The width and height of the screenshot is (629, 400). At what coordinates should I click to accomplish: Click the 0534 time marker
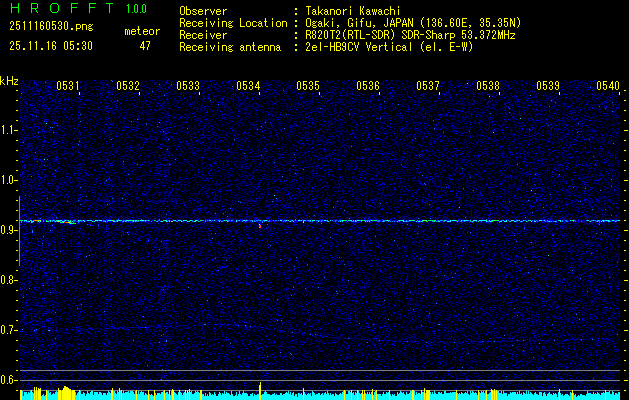click(x=248, y=85)
